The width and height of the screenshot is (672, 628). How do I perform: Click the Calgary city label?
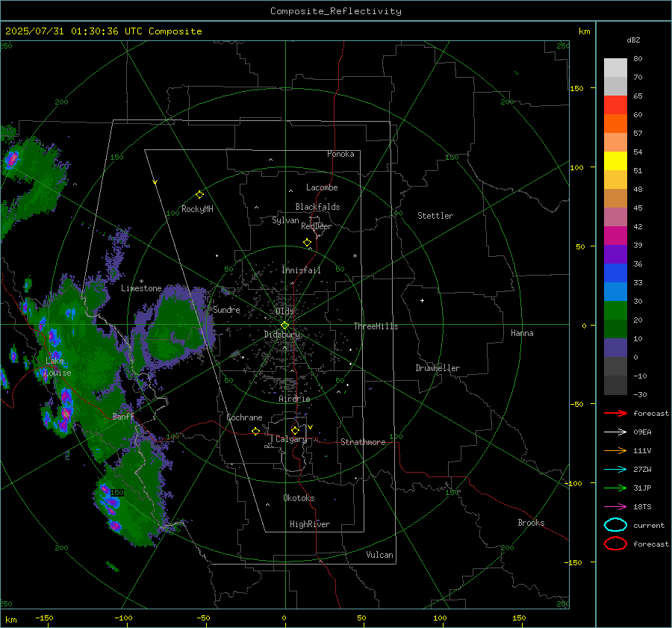(x=291, y=439)
